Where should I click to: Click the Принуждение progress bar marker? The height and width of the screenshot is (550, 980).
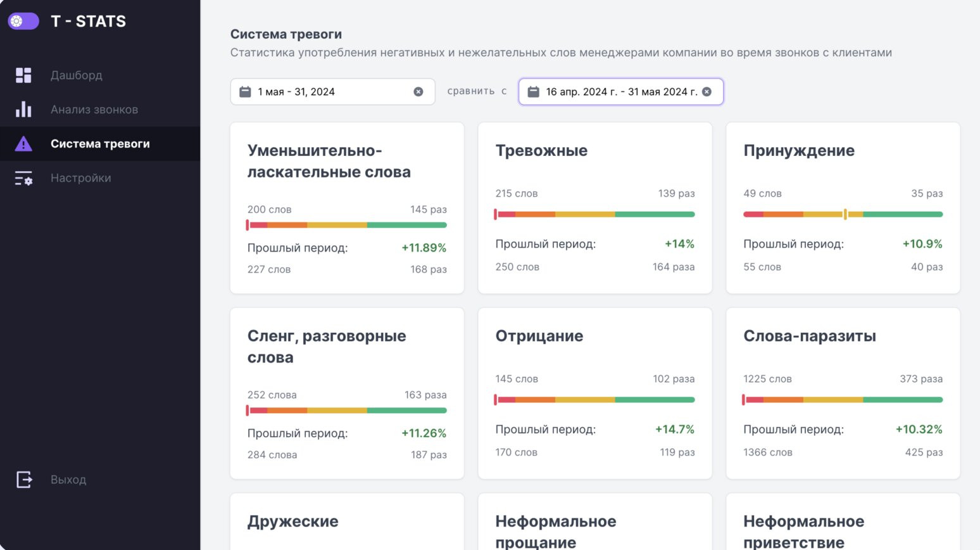coord(845,214)
